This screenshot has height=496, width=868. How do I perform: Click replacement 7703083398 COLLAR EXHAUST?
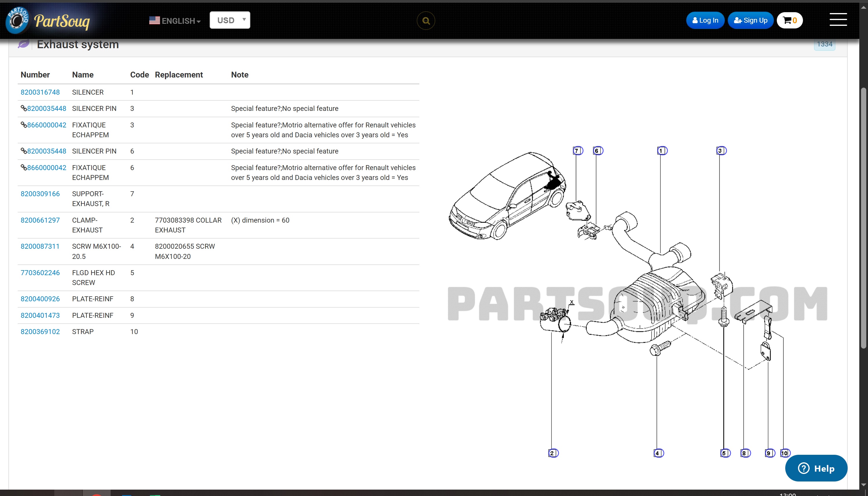[188, 225]
